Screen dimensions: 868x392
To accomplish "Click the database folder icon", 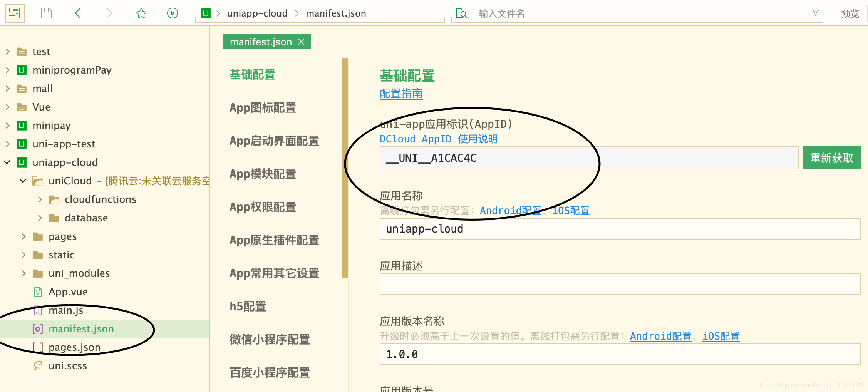I will click(54, 218).
